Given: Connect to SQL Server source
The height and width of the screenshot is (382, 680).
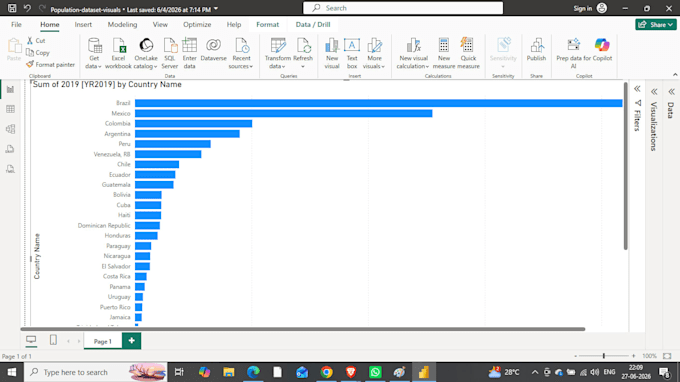Looking at the screenshot, I should coord(170,53).
